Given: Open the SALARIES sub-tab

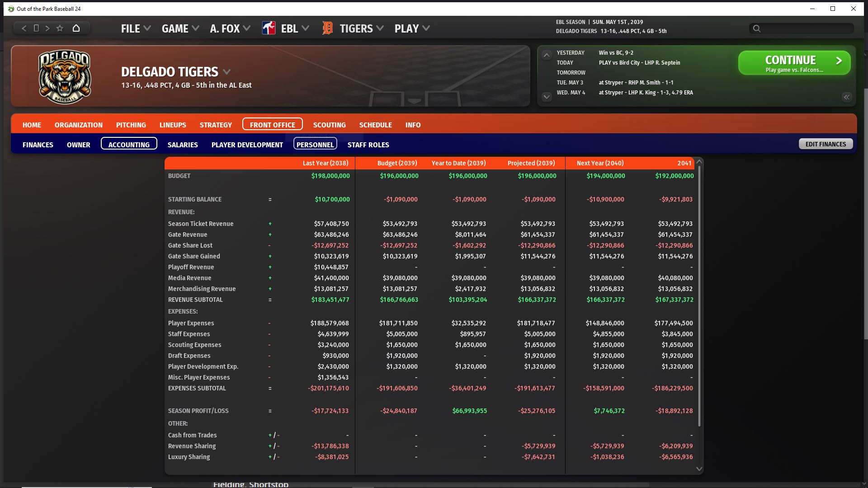Looking at the screenshot, I should [x=183, y=145].
